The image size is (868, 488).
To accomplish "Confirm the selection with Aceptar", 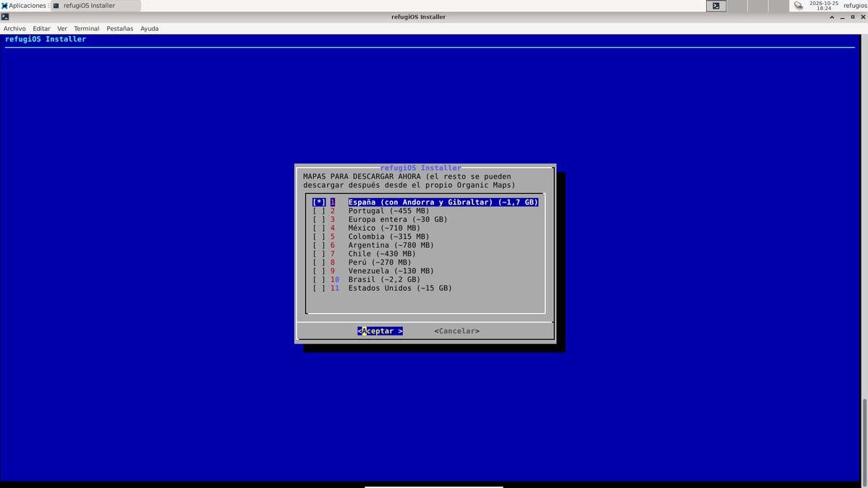I will (380, 331).
